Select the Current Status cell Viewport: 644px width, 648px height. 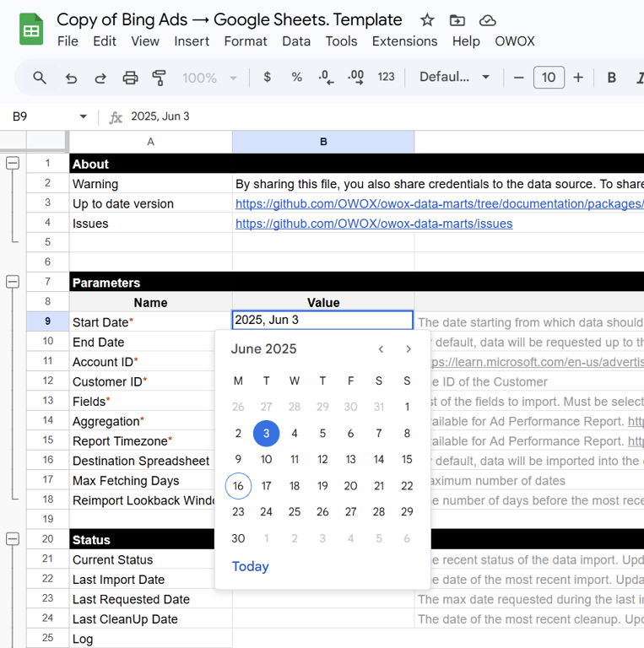[142, 559]
